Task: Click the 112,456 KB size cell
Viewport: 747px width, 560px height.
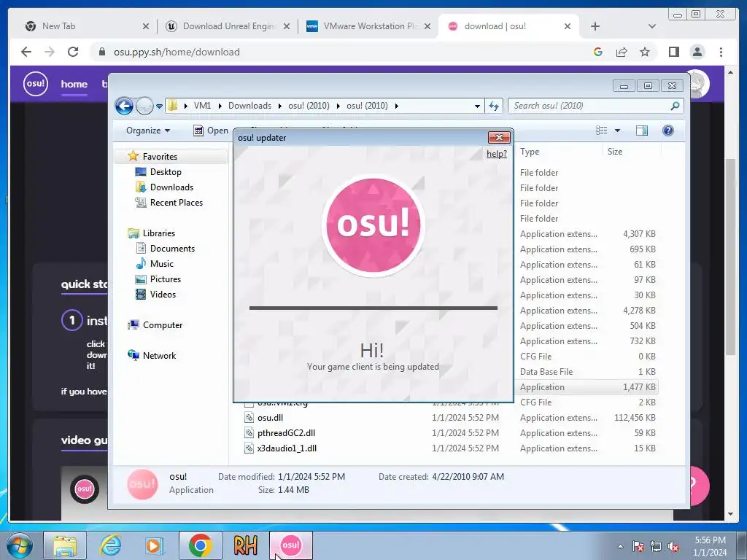Action: coord(635,418)
